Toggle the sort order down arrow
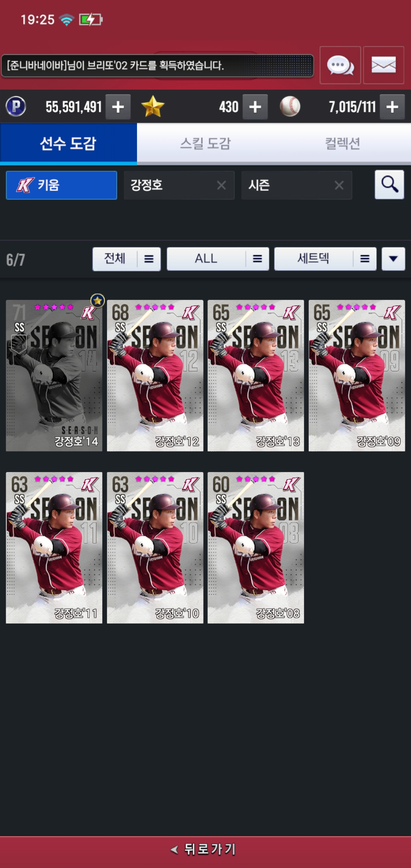 (x=393, y=259)
